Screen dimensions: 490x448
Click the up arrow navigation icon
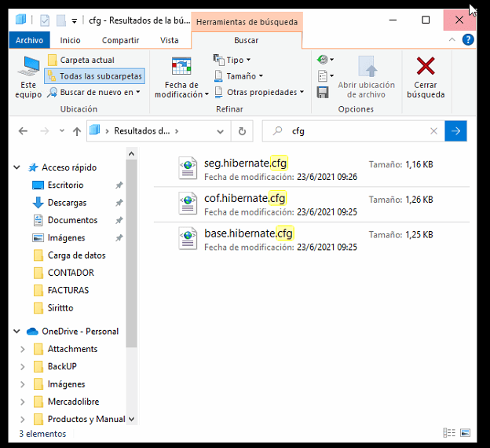[76, 131]
